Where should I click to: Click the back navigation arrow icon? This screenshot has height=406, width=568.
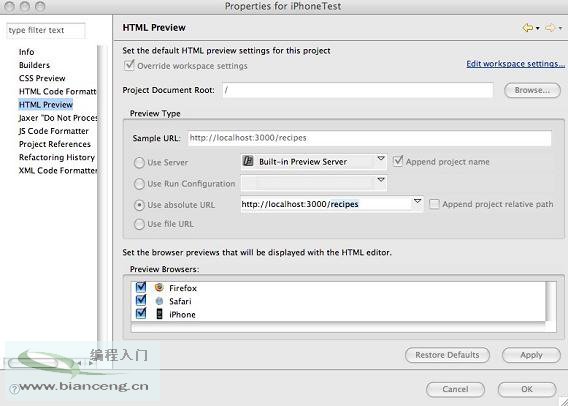(527, 28)
